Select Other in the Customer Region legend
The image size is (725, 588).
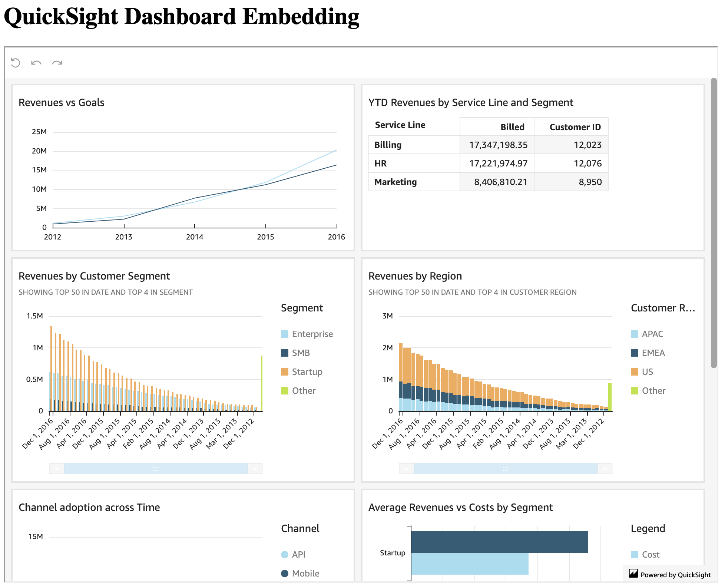(653, 391)
